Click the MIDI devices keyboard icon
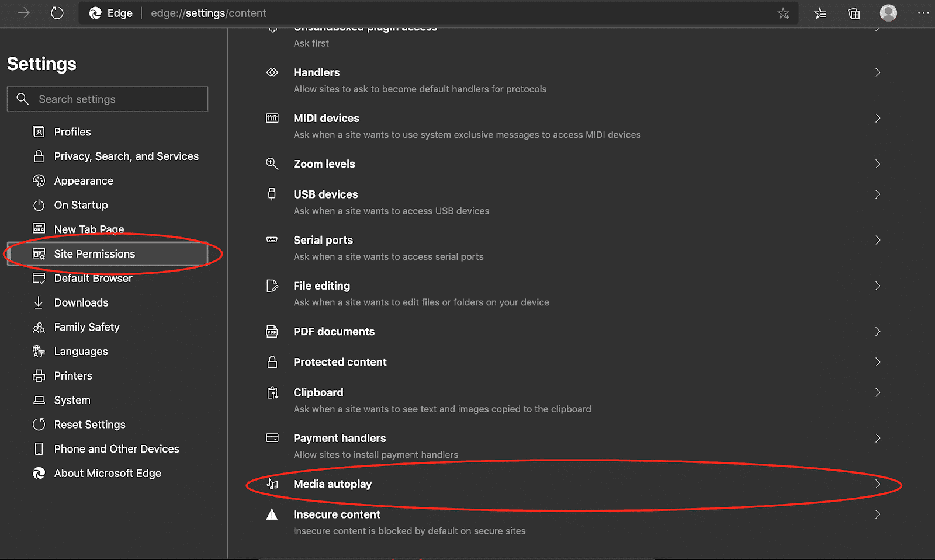This screenshot has width=935, height=560. pyautogui.click(x=272, y=117)
